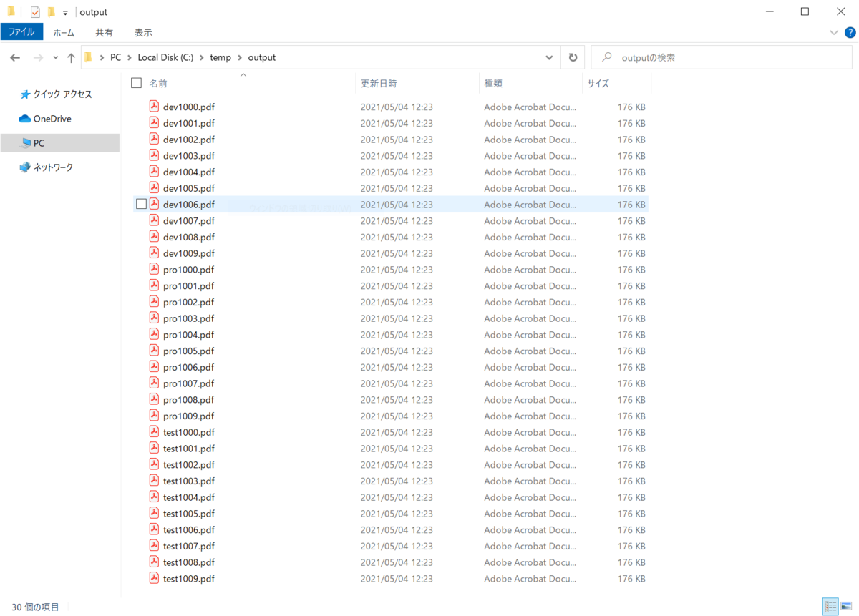Select the file name test1004.pdf
Image resolution: width=859 pixels, height=616 pixels.
point(189,497)
